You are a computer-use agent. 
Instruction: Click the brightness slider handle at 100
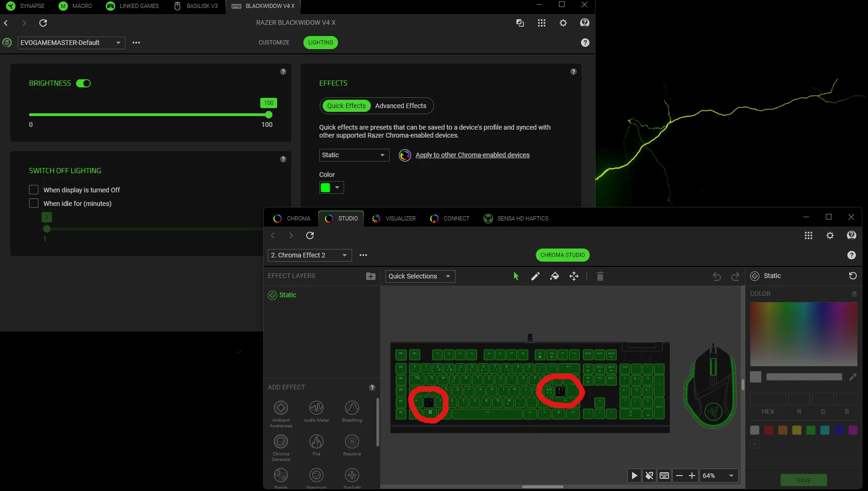point(269,115)
